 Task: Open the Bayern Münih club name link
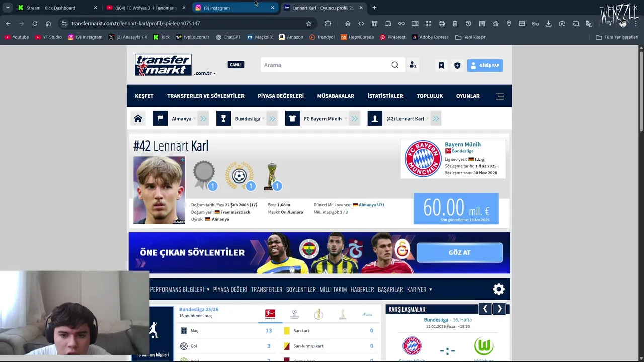[463, 144]
